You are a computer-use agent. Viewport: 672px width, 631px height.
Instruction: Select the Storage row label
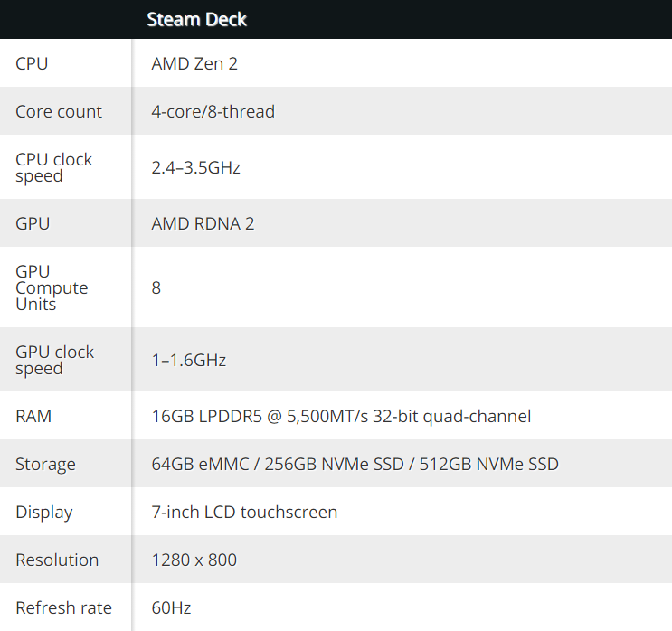(46, 465)
